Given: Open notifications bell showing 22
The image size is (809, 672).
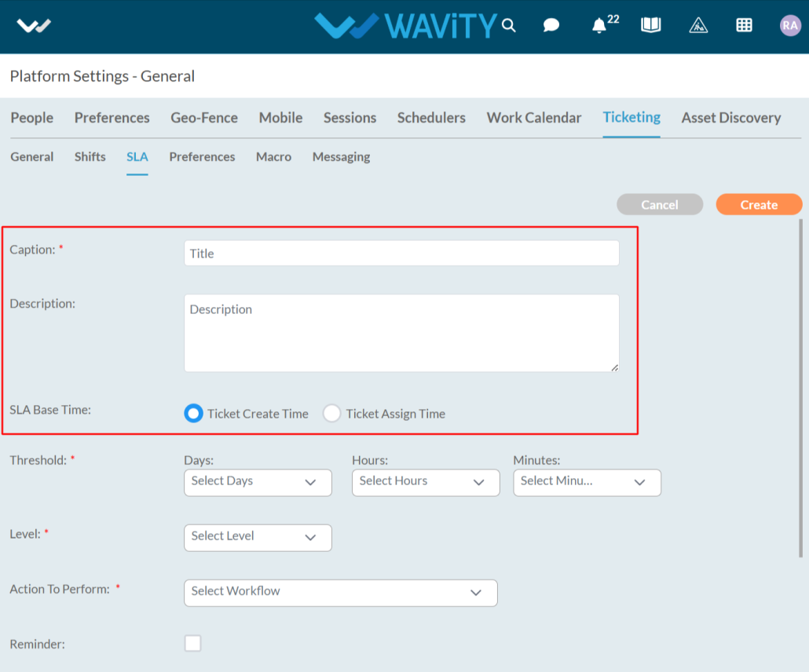Looking at the screenshot, I should coord(605,24).
